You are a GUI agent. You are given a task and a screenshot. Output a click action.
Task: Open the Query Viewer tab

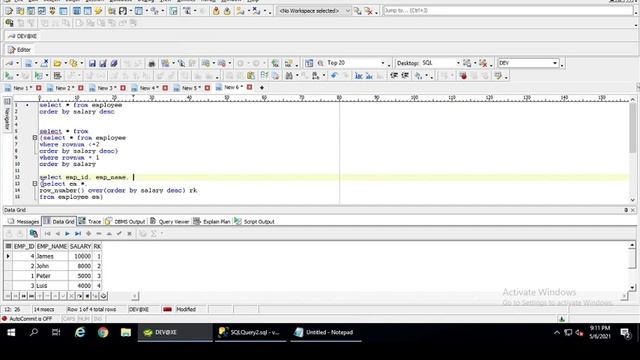[x=169, y=222]
